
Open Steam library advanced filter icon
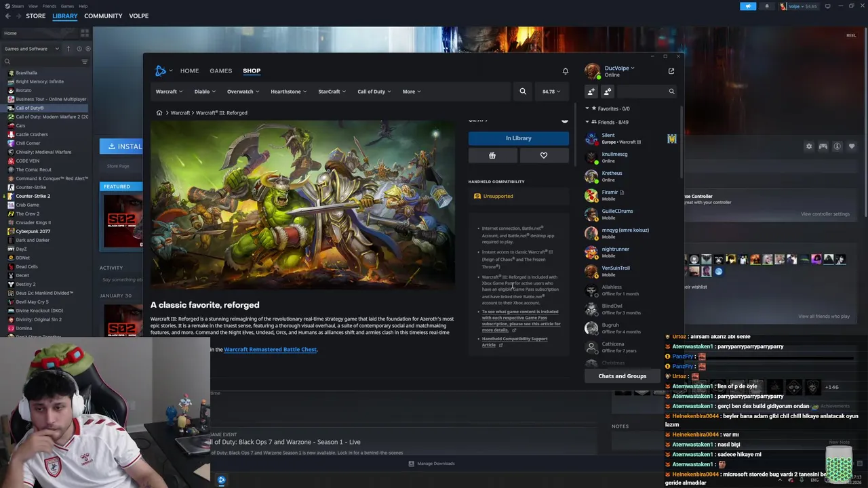tap(85, 62)
